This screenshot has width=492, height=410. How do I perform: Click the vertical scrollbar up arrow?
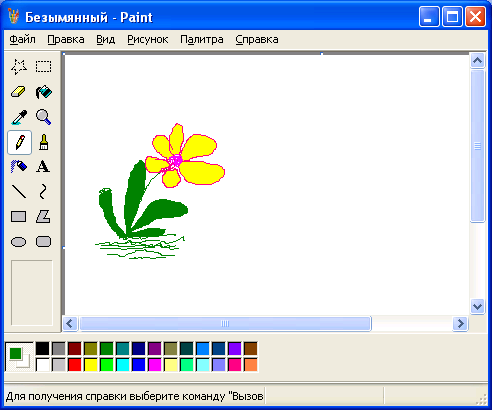tap(477, 60)
